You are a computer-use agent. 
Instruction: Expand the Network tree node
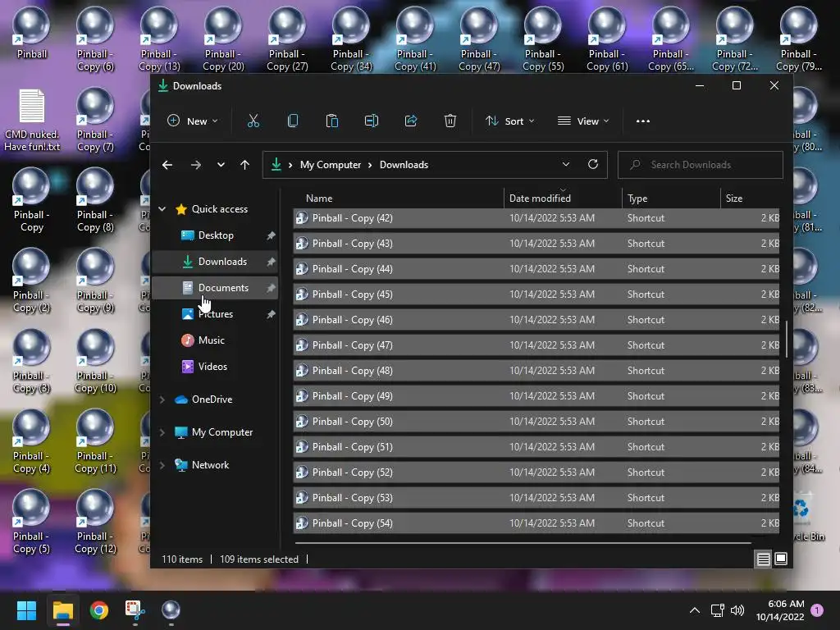(x=162, y=465)
